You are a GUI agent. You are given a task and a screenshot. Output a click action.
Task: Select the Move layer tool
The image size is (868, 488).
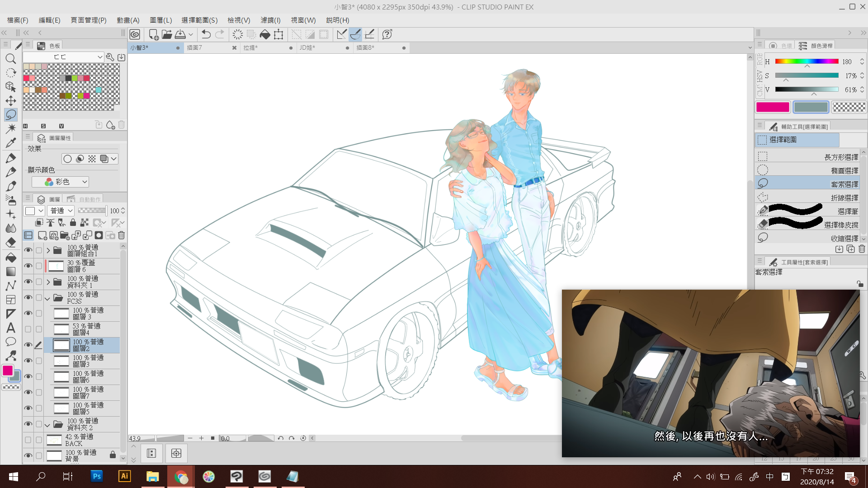tap(11, 101)
